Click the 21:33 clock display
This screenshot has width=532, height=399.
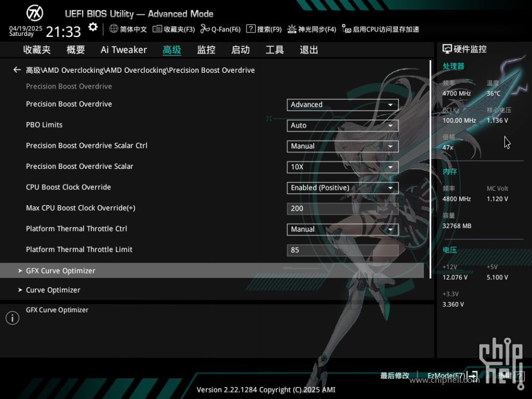[x=64, y=32]
